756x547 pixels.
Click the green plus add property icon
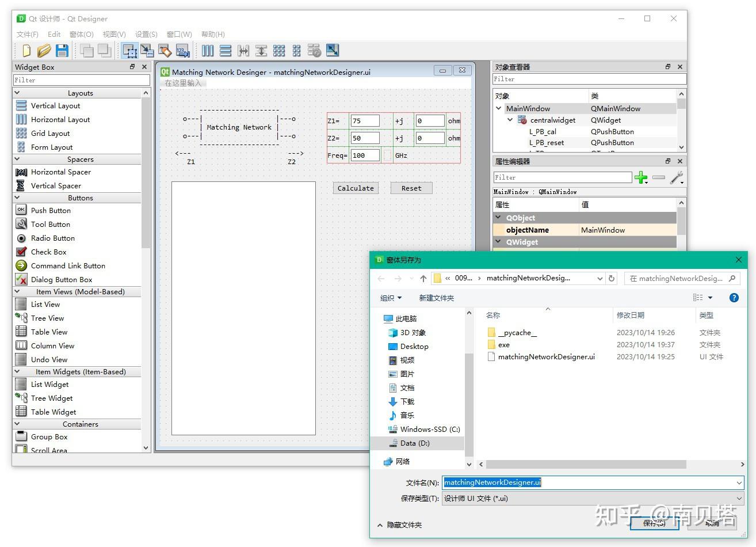(x=640, y=178)
